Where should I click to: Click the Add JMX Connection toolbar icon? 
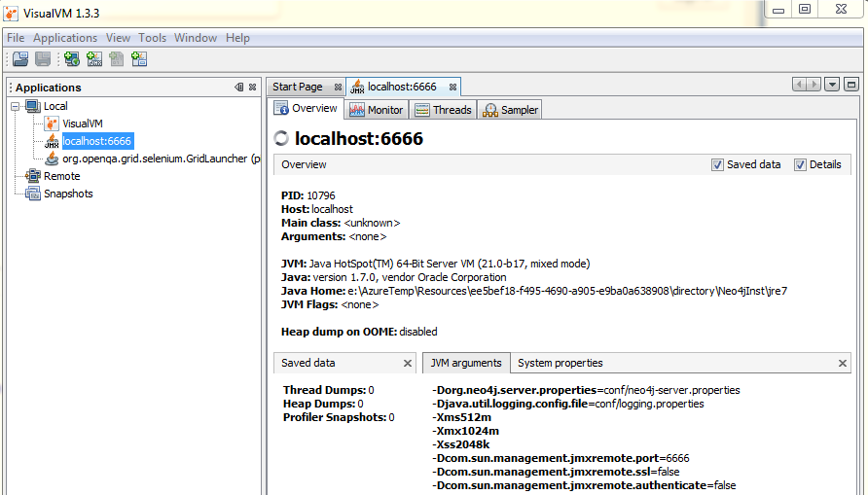pyautogui.click(x=94, y=59)
